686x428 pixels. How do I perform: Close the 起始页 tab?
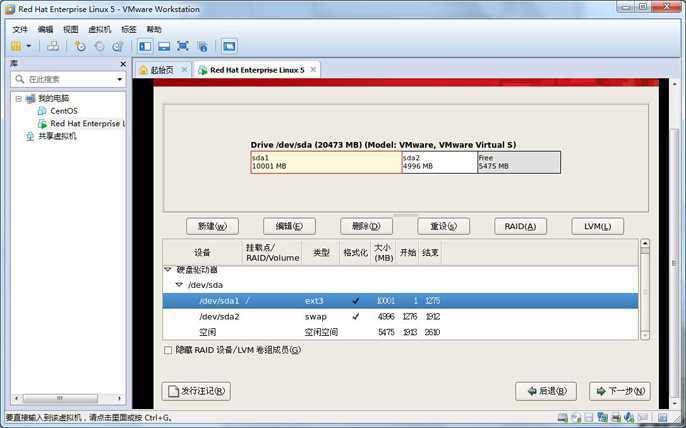click(x=185, y=70)
